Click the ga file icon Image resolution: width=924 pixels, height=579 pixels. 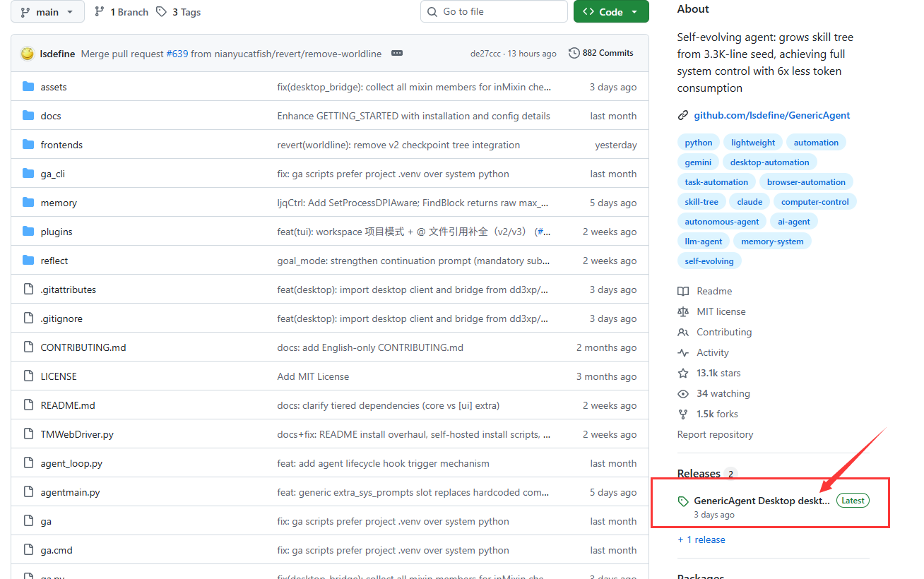[28, 521]
